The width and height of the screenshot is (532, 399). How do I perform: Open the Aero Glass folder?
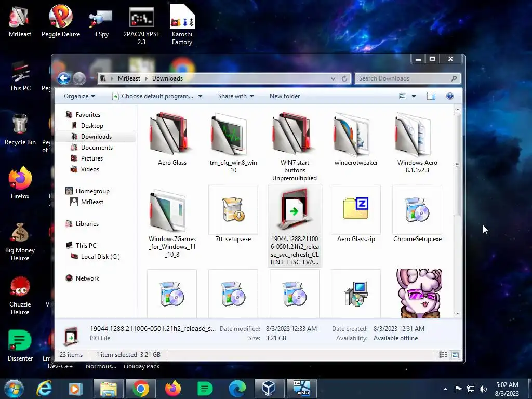172,139
